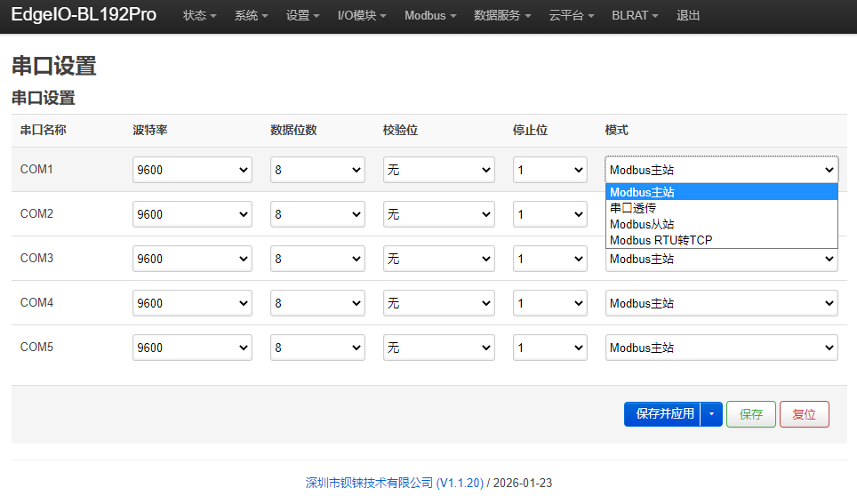Open COM3 mode dropdown
Viewport: 857px width, 504px height.
[722, 260]
